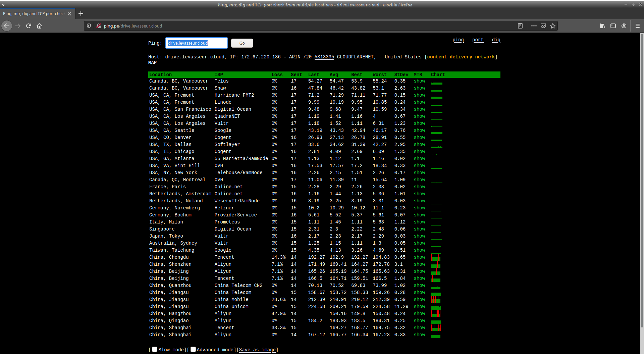Toggle reader view icon in address bar
Viewport: 644px width, 354px height.
click(520, 26)
